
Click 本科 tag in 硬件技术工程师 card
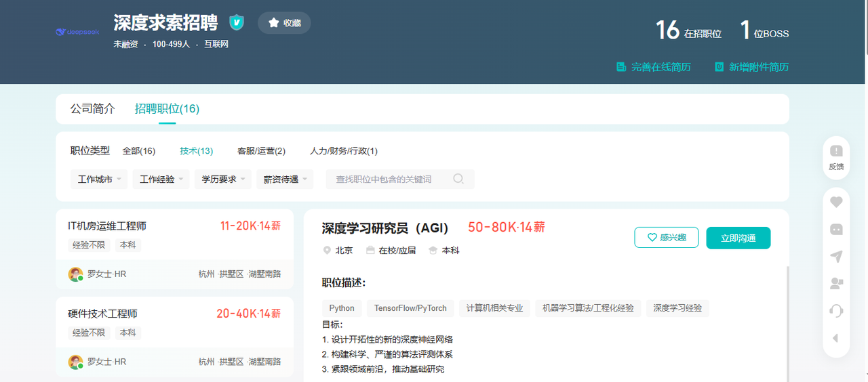[x=127, y=333]
